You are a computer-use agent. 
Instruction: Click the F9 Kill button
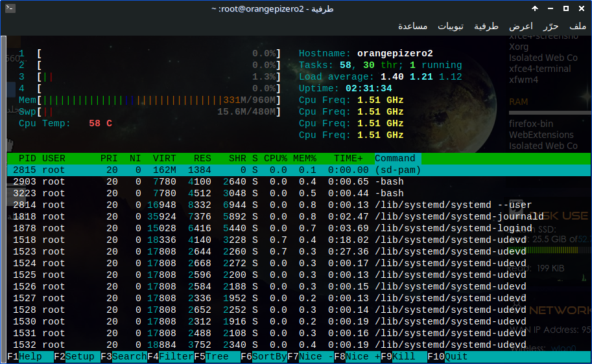[403, 357]
